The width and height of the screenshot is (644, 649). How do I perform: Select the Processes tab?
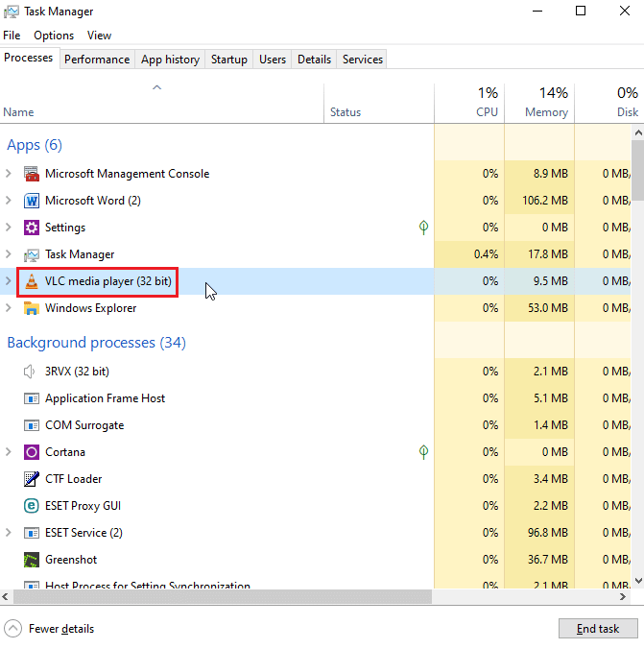click(29, 58)
